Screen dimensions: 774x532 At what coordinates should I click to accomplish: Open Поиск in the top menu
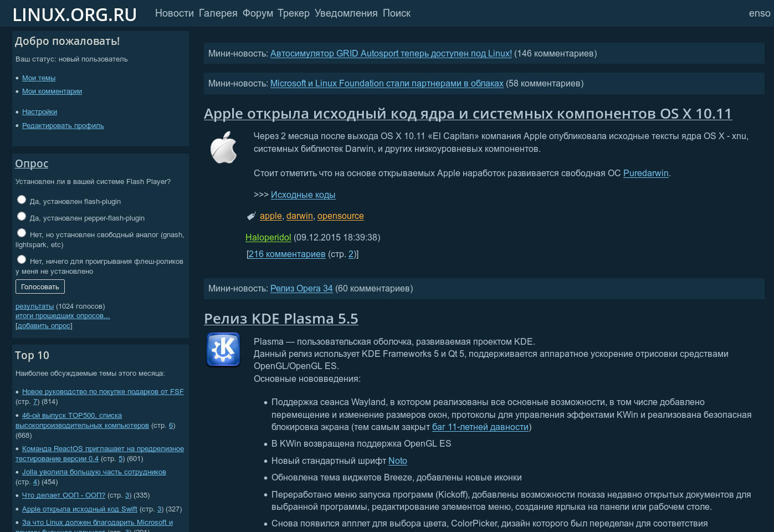point(397,13)
